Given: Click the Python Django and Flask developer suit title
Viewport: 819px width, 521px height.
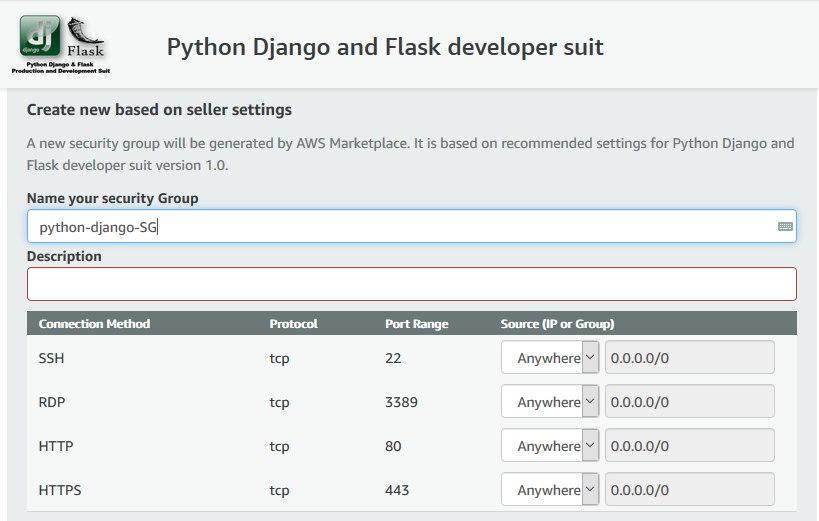Looking at the screenshot, I should tap(385, 47).
